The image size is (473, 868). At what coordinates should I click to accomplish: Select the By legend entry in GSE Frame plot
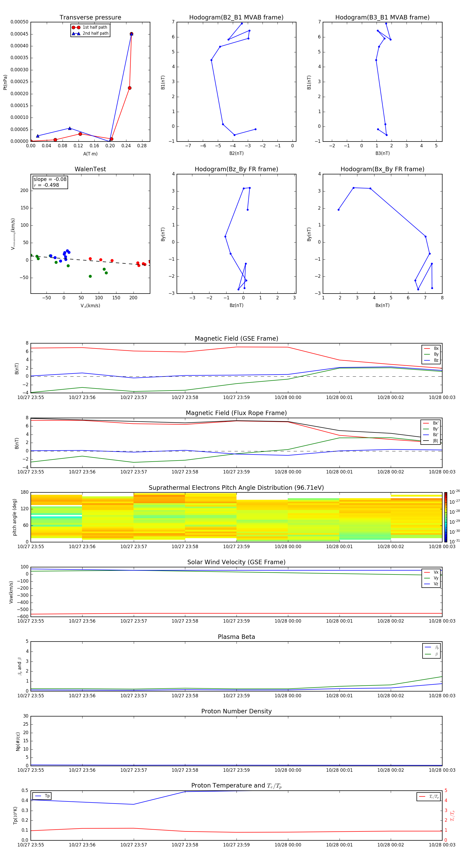pos(431,354)
